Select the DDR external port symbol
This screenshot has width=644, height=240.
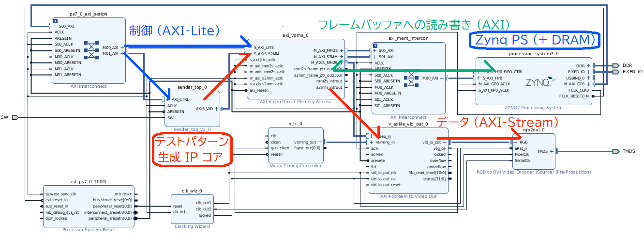[615, 65]
